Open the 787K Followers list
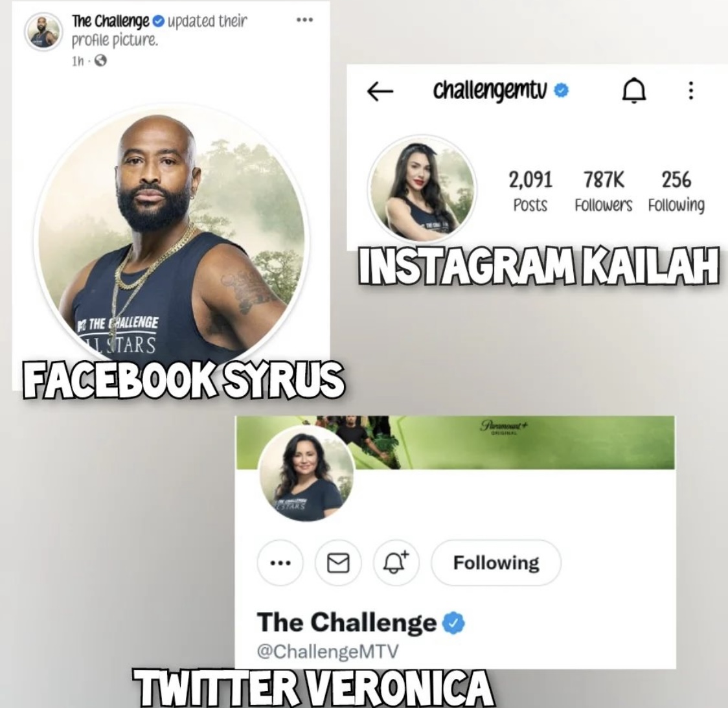This screenshot has width=728, height=708. pyautogui.click(x=603, y=191)
